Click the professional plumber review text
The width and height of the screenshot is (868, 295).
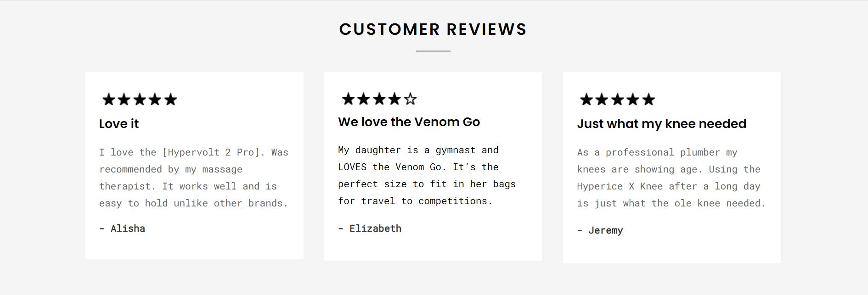click(671, 178)
